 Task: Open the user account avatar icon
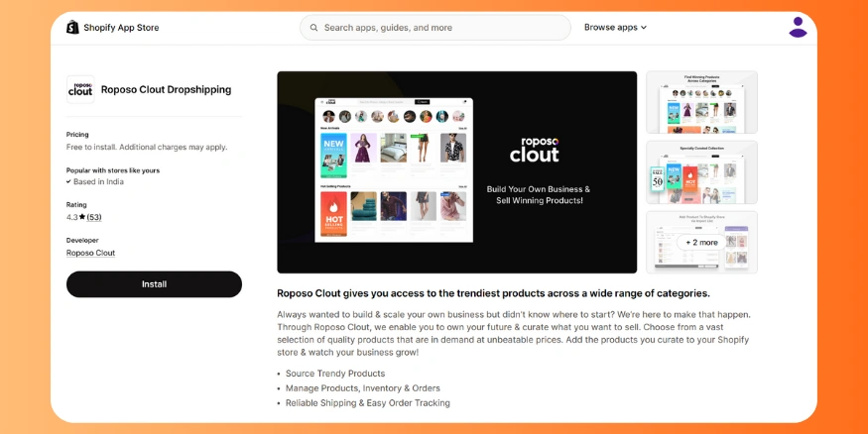(x=798, y=27)
